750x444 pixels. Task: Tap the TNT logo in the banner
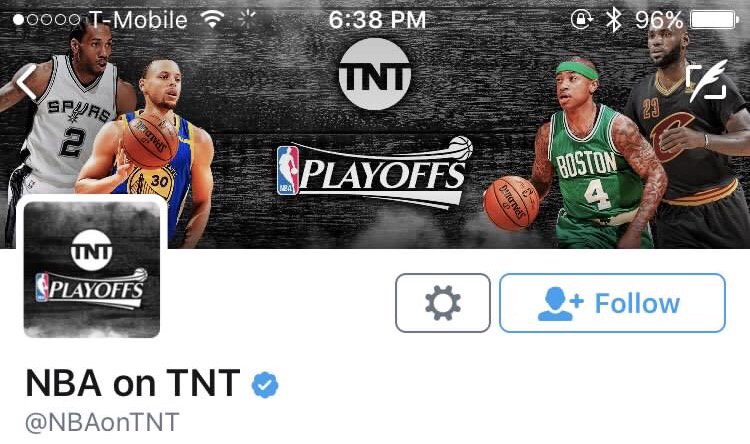375,74
